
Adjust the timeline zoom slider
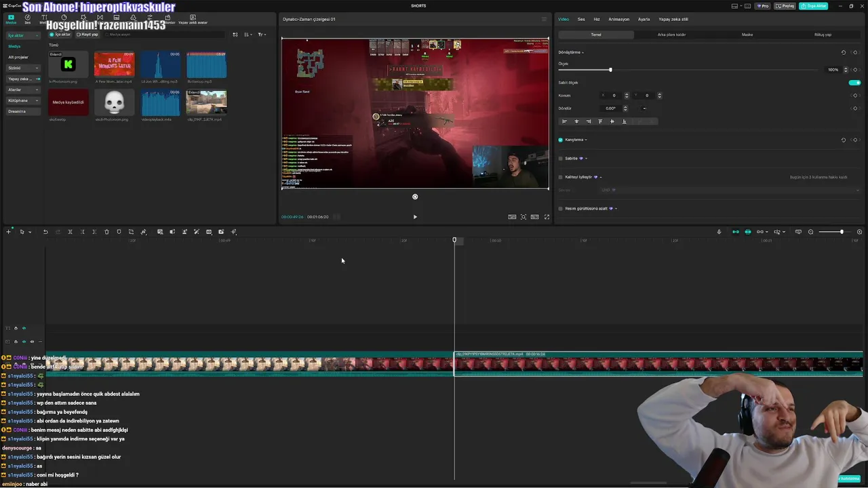(x=842, y=232)
